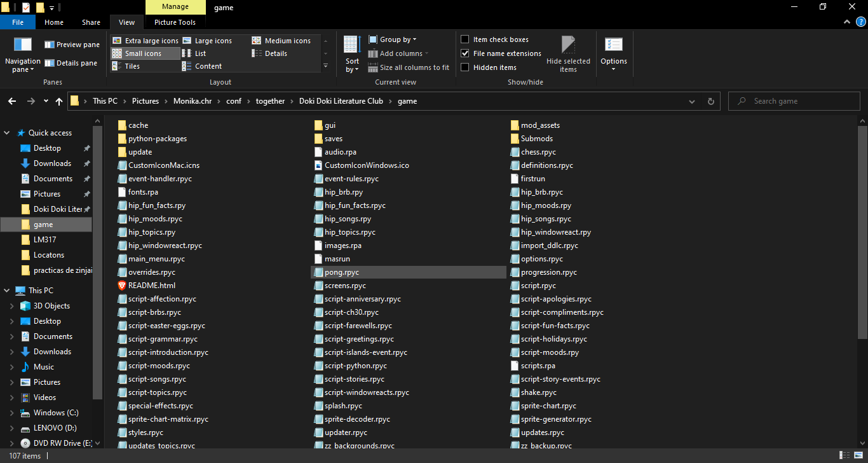Open the Picture Tools tab

(x=175, y=22)
